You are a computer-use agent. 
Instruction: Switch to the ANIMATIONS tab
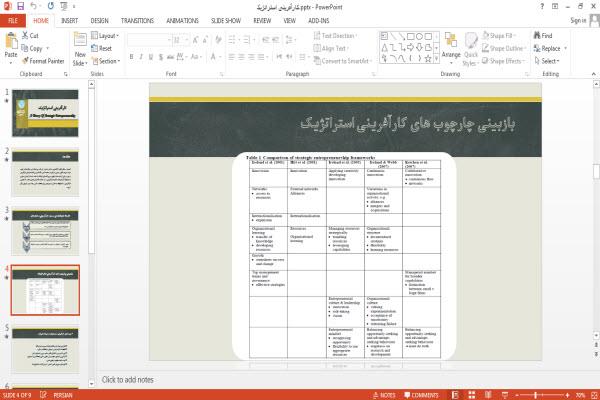coord(183,21)
